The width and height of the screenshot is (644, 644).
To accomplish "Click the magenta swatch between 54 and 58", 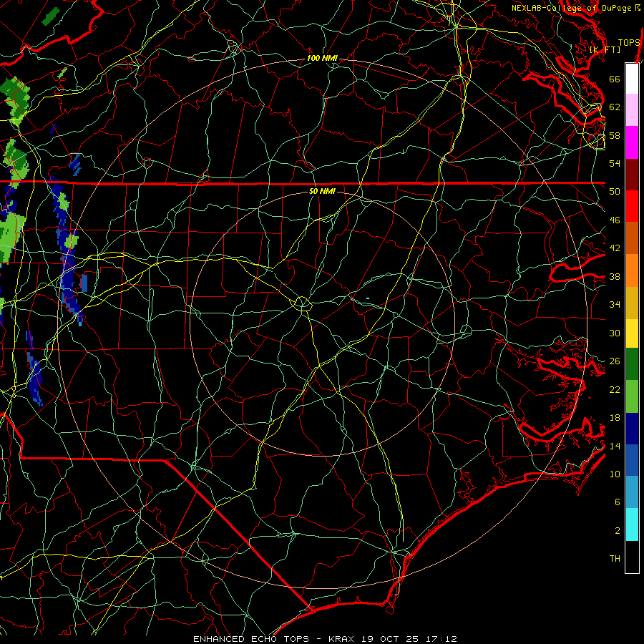I will pyautogui.click(x=632, y=142).
